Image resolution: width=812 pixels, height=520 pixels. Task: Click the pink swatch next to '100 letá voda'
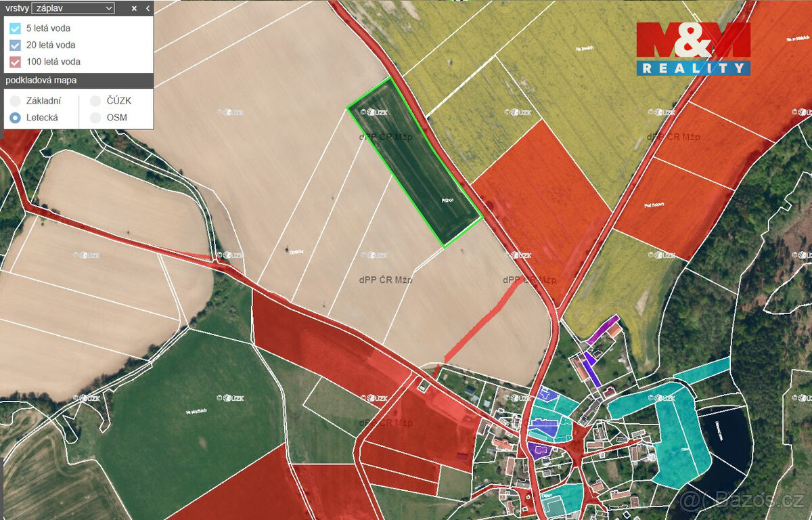pyautogui.click(x=15, y=61)
